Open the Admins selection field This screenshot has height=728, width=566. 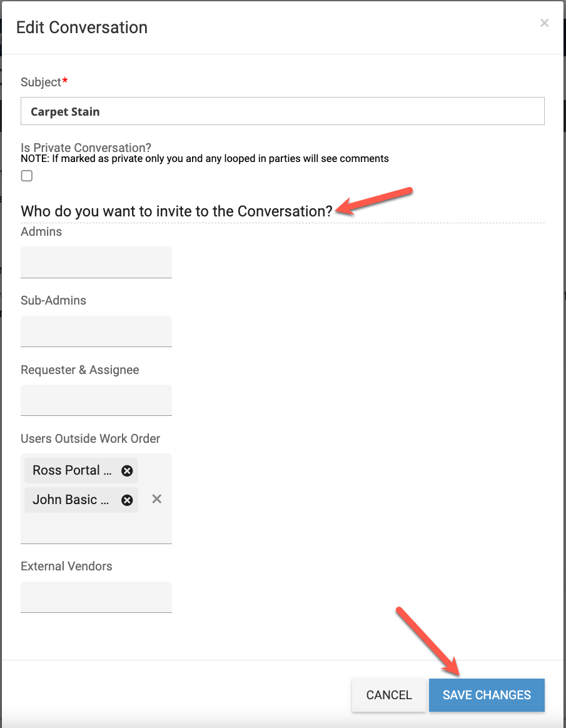click(96, 262)
